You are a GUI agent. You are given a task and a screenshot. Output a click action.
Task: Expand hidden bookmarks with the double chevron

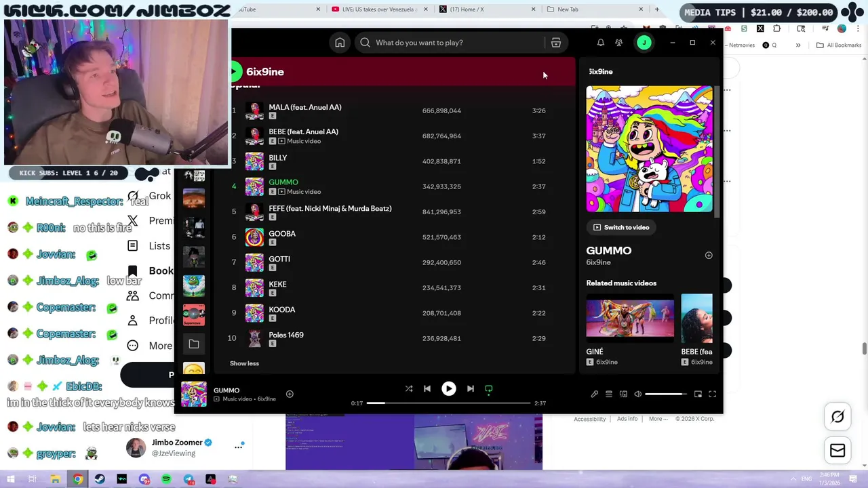click(798, 45)
